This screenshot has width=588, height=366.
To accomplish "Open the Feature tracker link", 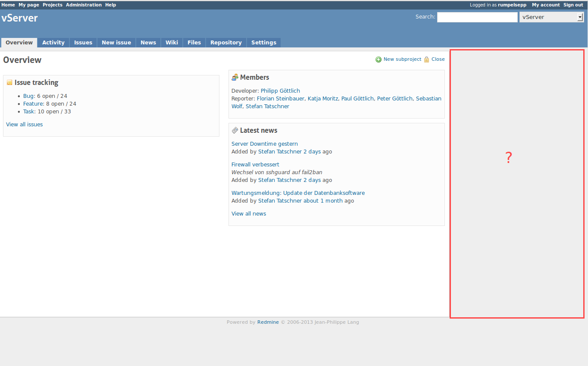I will coord(33,104).
